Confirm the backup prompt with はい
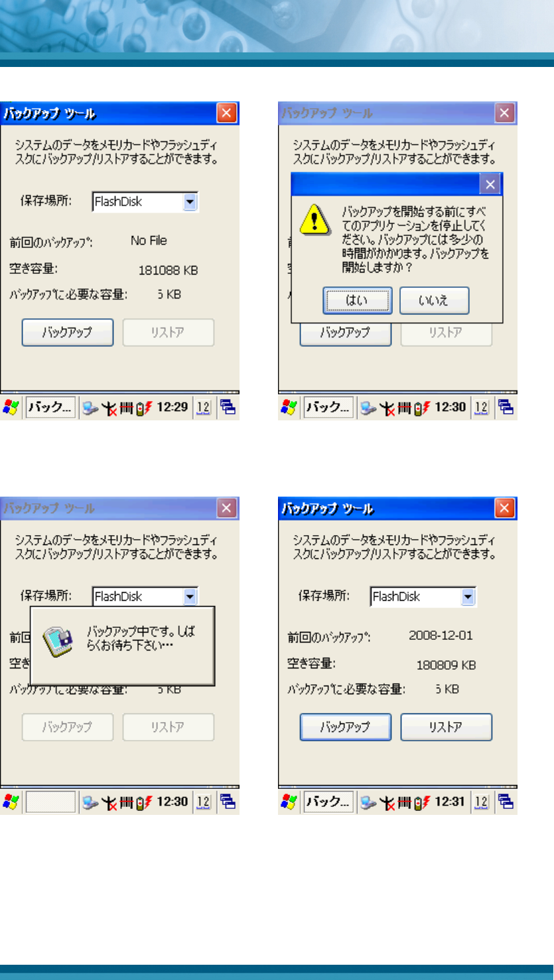554x980 pixels. [x=358, y=300]
